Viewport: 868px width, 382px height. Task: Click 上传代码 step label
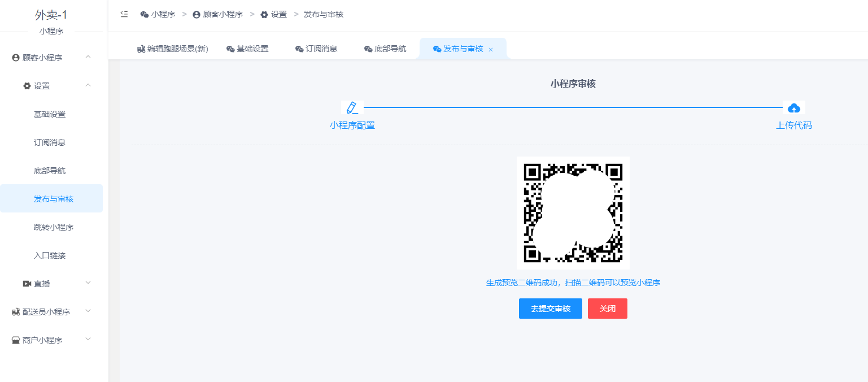(x=794, y=125)
